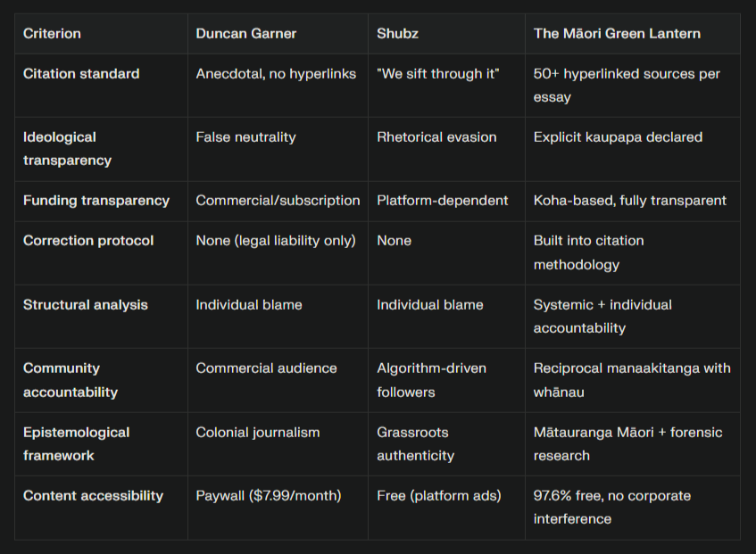The image size is (756, 554).
Task: Select the Community accountability row label
Action: pos(71,380)
